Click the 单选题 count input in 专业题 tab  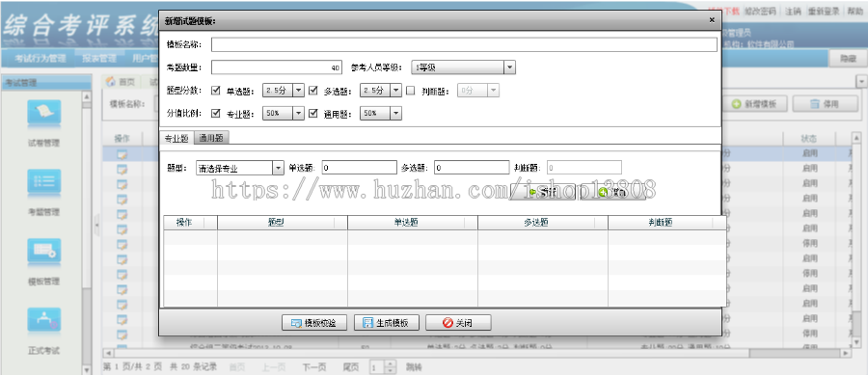359,168
